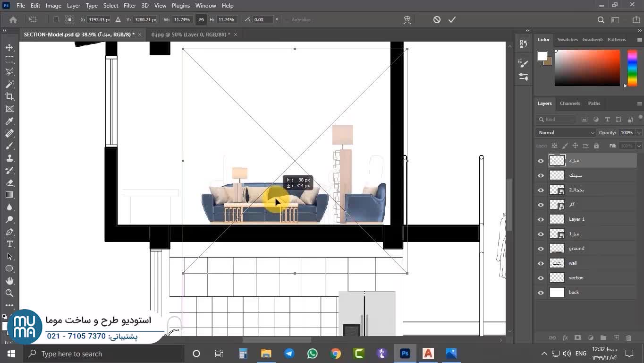
Task: Select the Hand tool
Action: [9, 281]
